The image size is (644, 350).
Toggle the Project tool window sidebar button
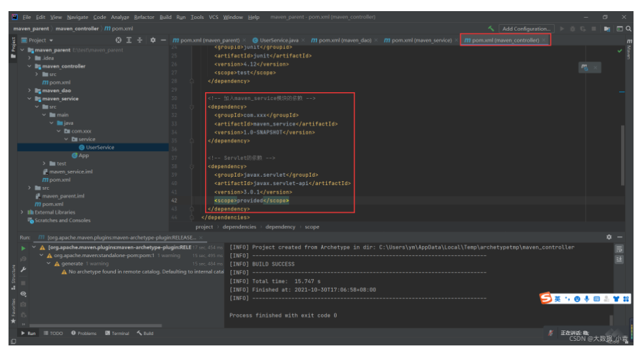point(13,47)
